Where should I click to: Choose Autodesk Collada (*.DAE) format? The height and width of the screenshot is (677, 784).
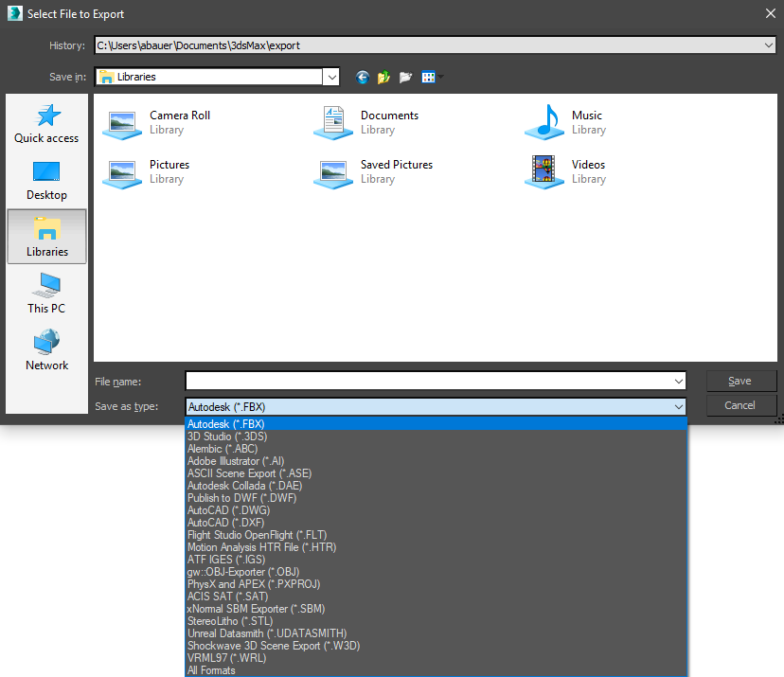click(x=436, y=486)
